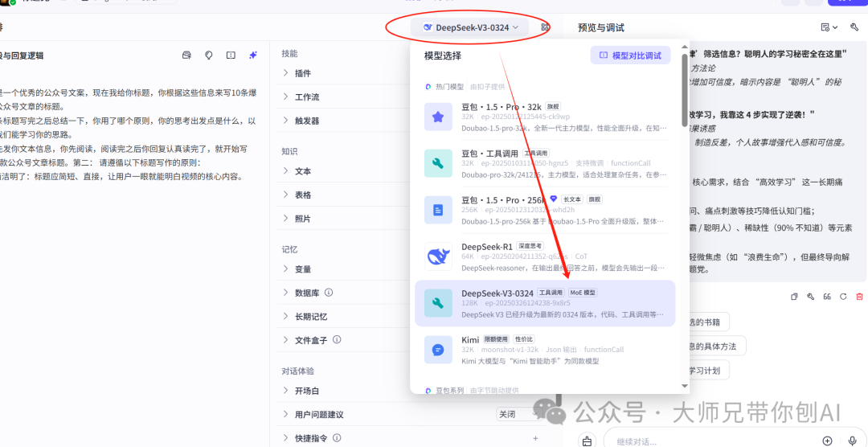Click the Kimi chat bubble model icon
868x447 pixels.
(x=438, y=350)
